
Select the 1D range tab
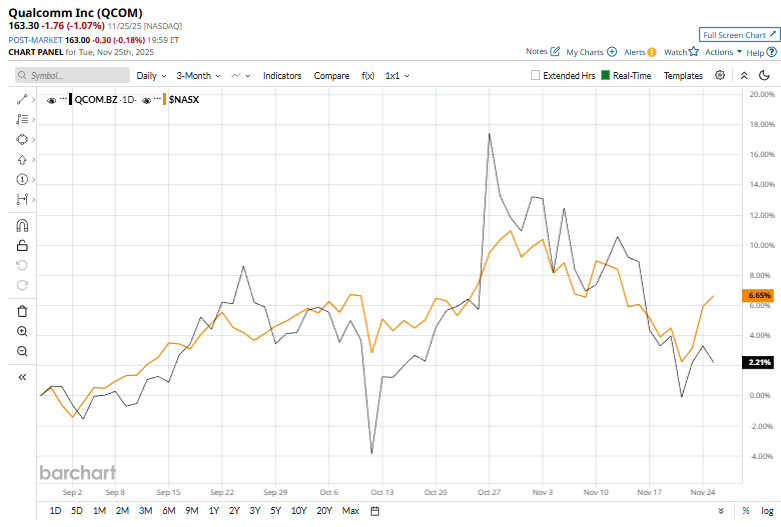pos(55,511)
